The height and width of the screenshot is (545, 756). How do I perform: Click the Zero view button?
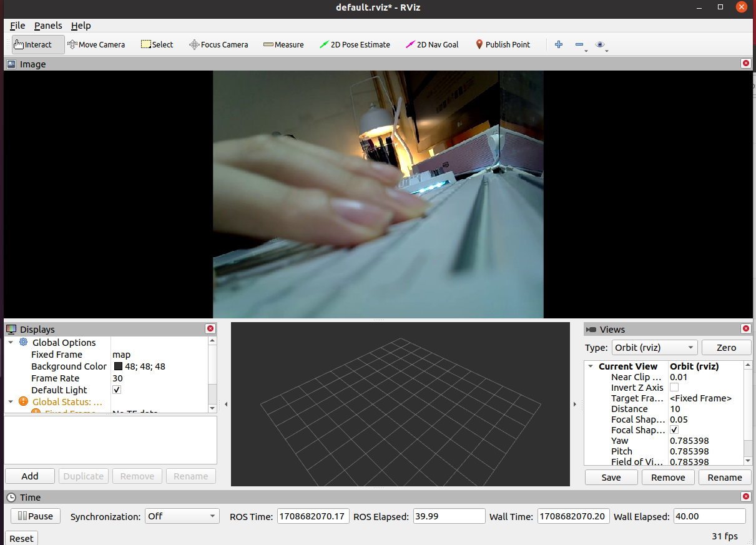tap(726, 347)
